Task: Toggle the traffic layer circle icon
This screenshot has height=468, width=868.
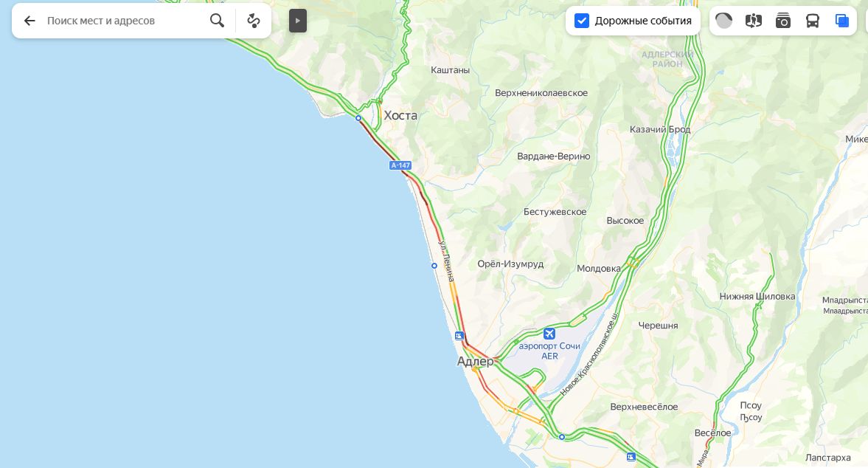Action: (x=723, y=21)
